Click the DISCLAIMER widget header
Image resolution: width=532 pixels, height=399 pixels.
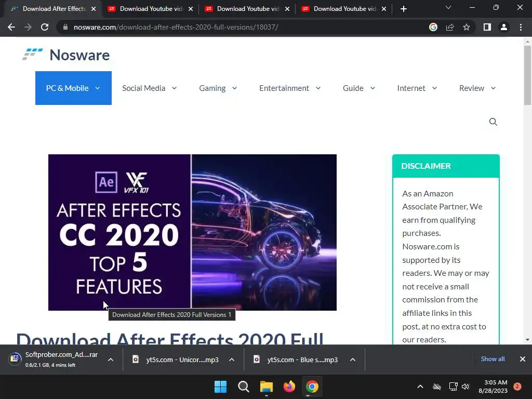click(x=446, y=166)
